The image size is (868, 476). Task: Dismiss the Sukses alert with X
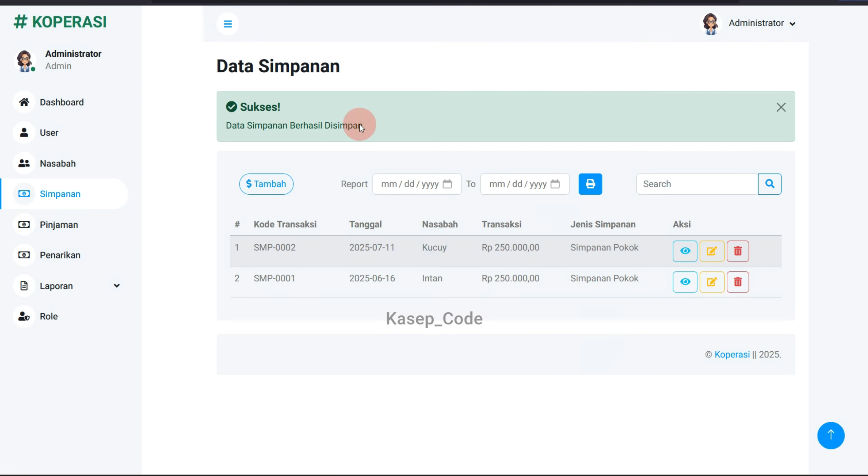click(781, 107)
